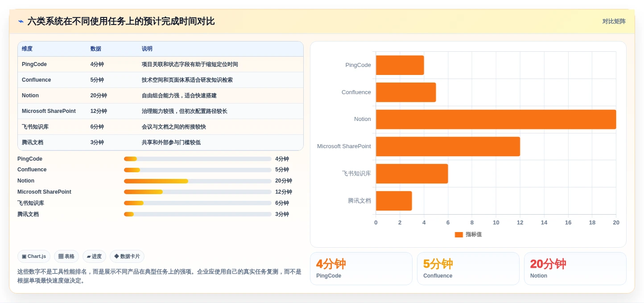This screenshot has width=644, height=303.
Task: Click description 会议与文档之间的衔接较快
Action: coord(174,127)
